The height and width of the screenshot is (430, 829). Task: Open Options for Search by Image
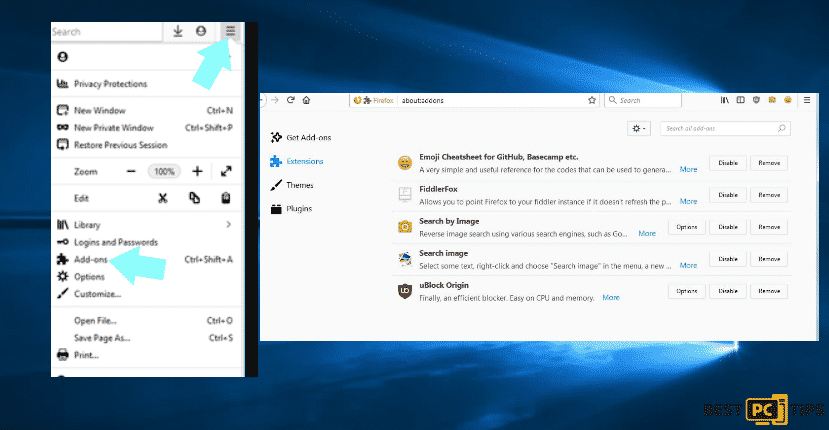(686, 227)
